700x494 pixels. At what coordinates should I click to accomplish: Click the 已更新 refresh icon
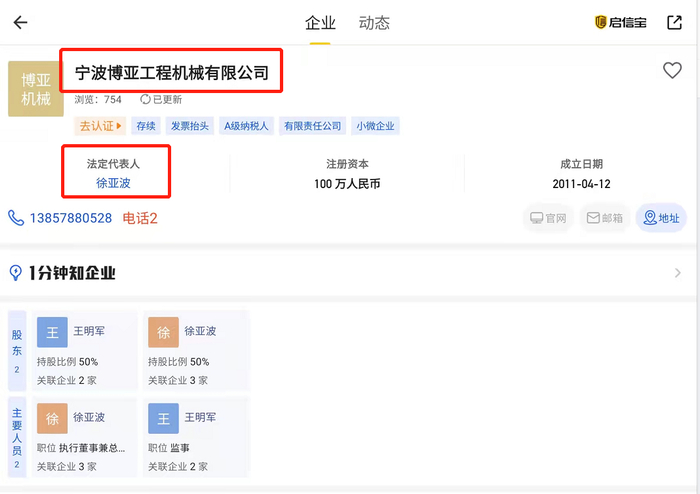pyautogui.click(x=145, y=99)
